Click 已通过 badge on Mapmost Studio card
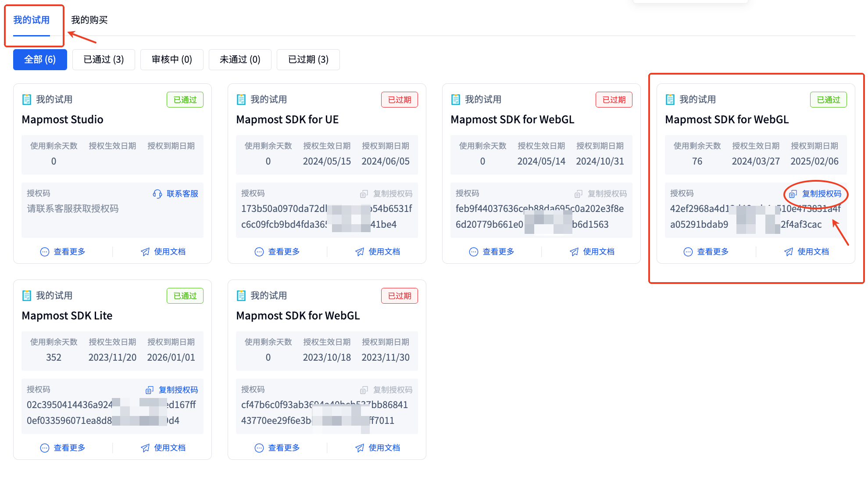 185,100
